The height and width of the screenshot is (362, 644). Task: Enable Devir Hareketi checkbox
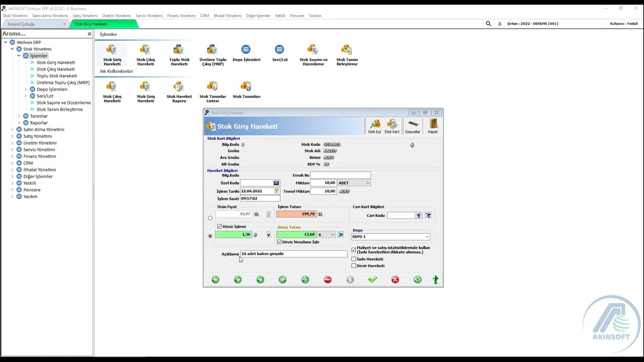tap(354, 265)
